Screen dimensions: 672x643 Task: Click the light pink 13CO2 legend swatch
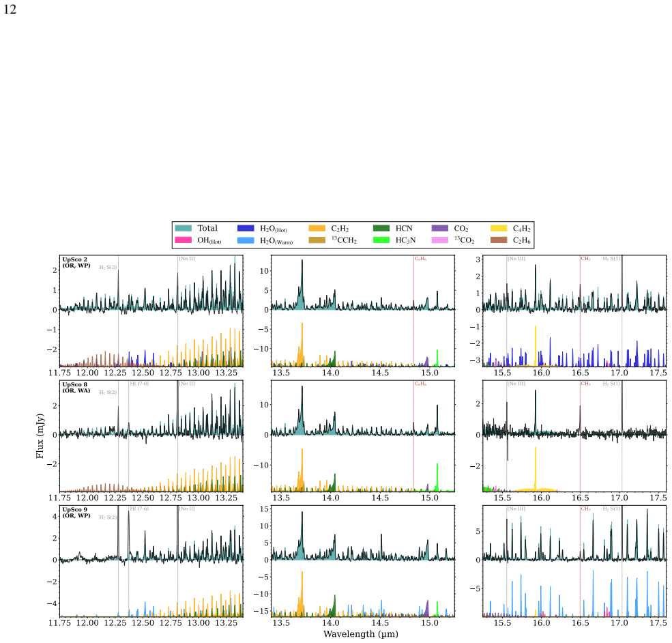(x=440, y=240)
